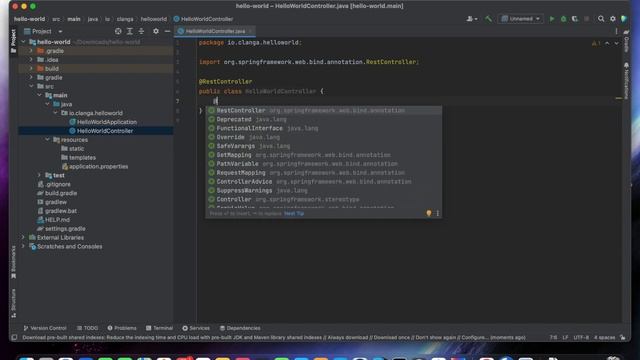Close the HelloWorldController.java tab
The width and height of the screenshot is (640, 360).
251,31
